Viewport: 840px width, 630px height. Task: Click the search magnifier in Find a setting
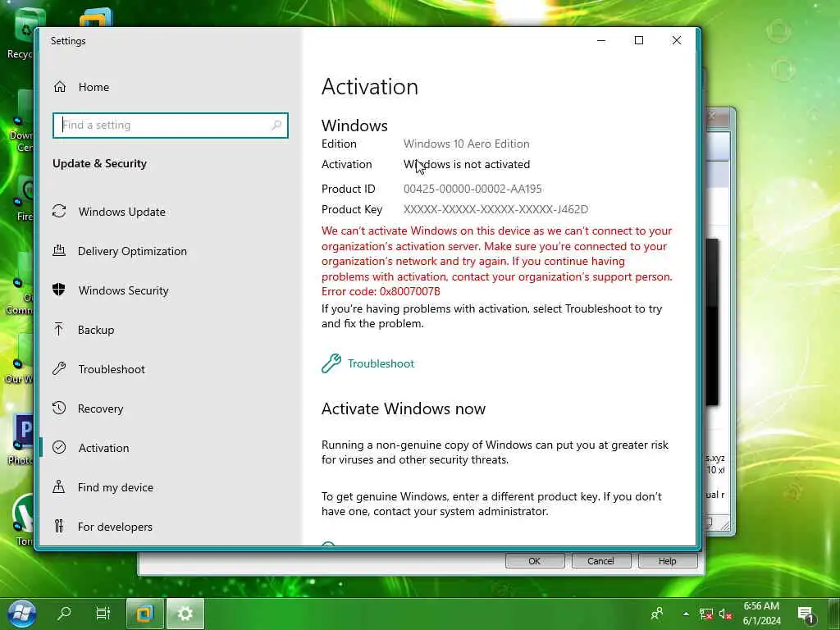[276, 125]
